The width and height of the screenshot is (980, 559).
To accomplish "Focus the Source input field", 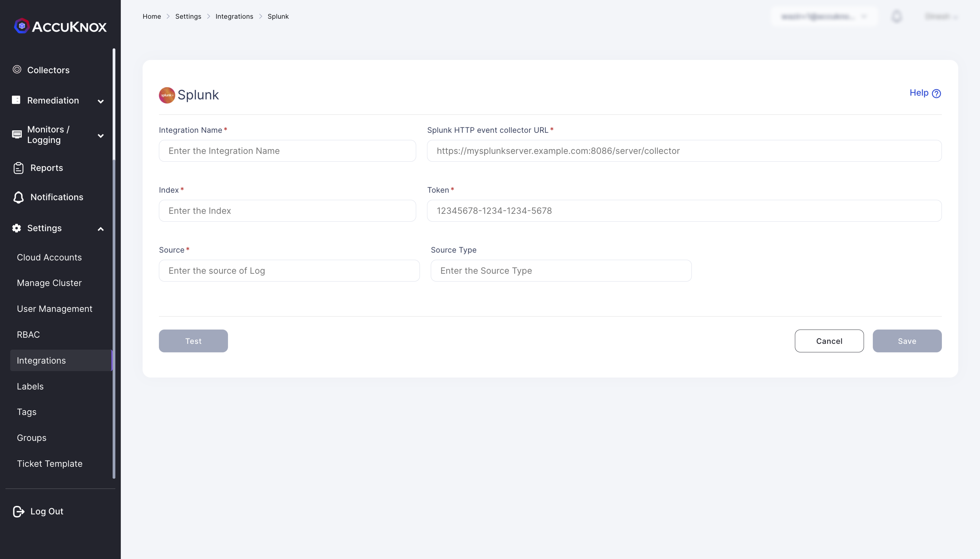I will point(289,270).
